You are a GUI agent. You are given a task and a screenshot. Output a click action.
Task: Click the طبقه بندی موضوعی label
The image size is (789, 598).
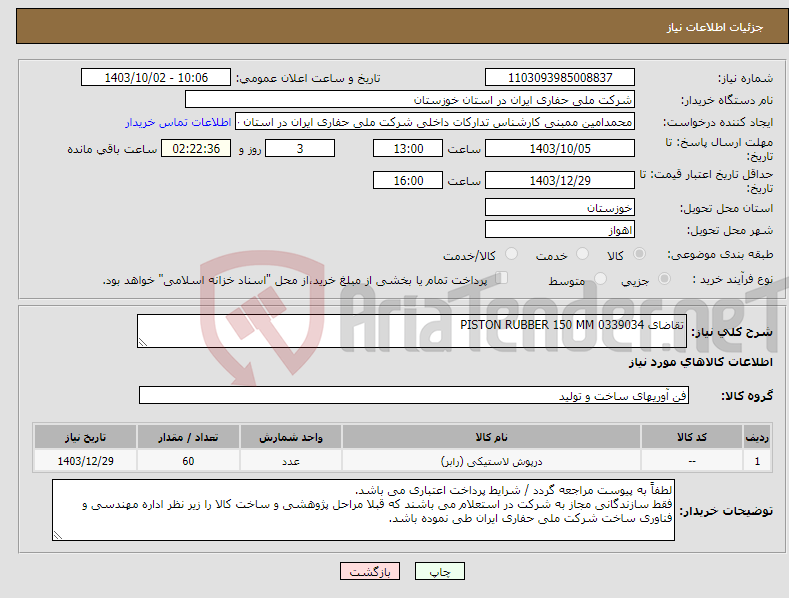pyautogui.click(x=720, y=255)
